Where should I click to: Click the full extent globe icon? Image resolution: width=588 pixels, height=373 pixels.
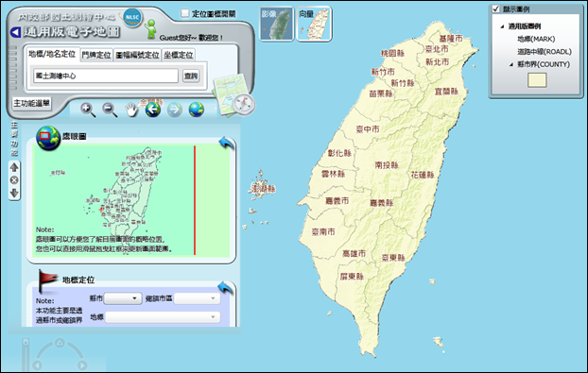pos(197,110)
